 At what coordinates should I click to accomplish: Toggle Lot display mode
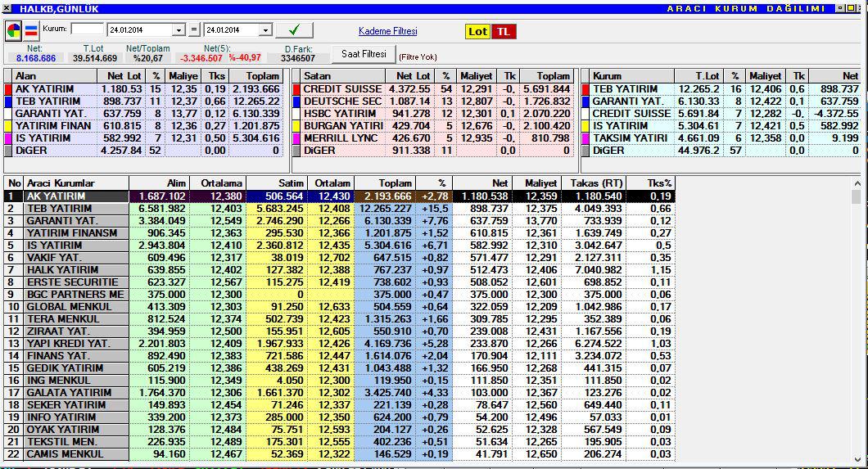pos(477,32)
